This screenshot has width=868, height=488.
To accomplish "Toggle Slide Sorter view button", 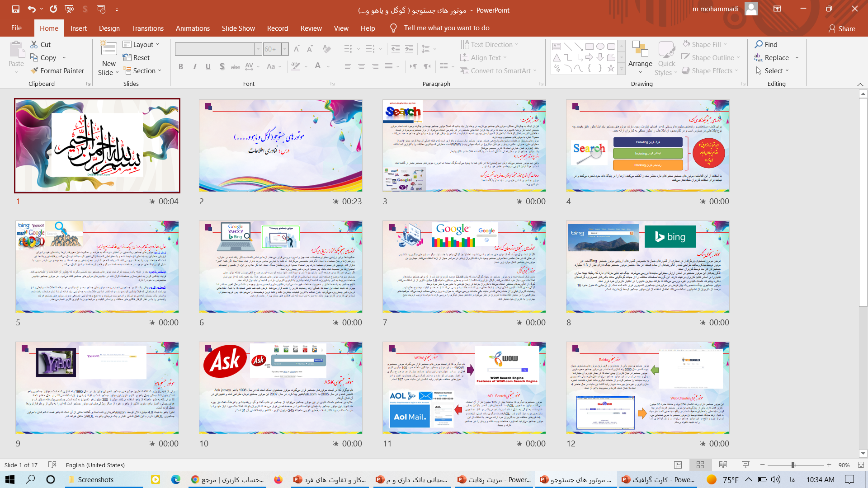I will click(x=700, y=465).
